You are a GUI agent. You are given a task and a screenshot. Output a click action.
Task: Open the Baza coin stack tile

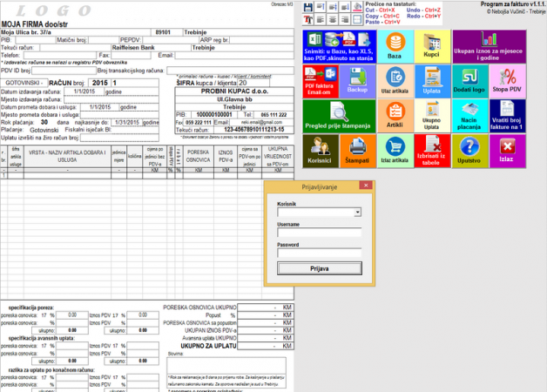pyautogui.click(x=395, y=46)
